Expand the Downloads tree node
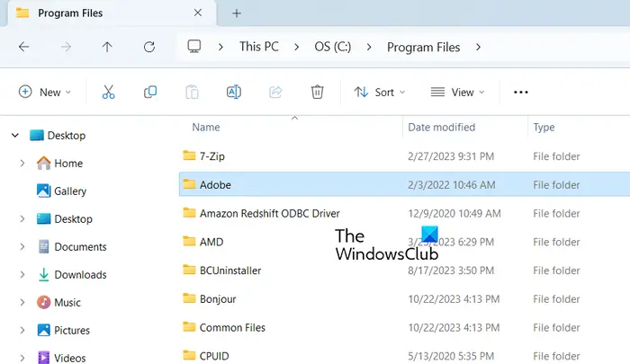Screen dimensions: 630x364 pyautogui.click(x=22, y=274)
